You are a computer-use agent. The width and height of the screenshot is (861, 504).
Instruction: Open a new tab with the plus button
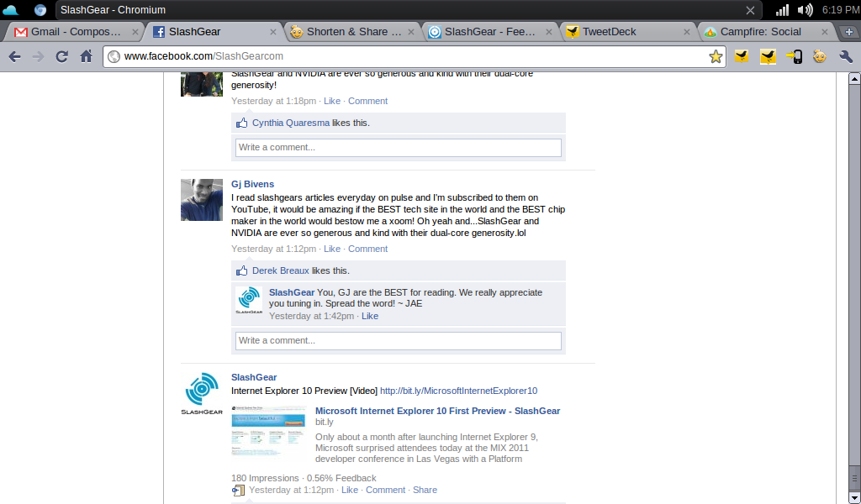tap(849, 32)
